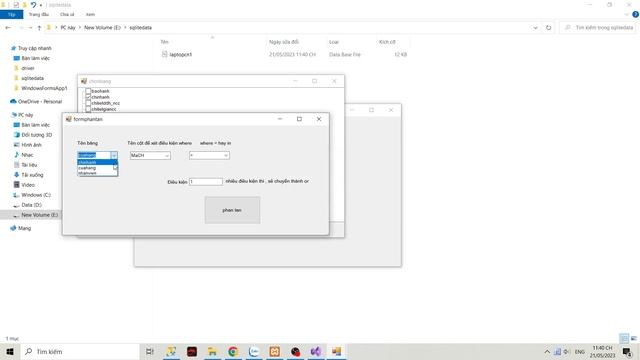
Task: Open the Chia sẻ ribbon tab
Action: (67, 14)
